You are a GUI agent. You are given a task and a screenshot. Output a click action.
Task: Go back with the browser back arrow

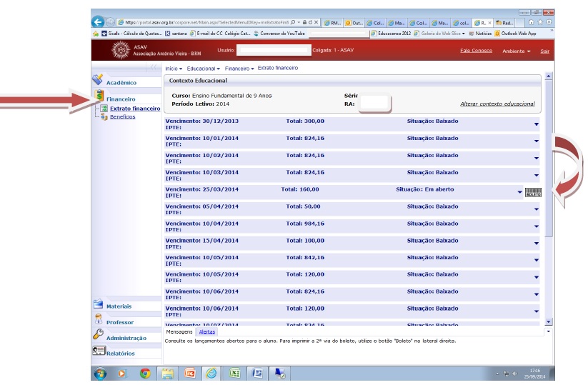point(98,22)
